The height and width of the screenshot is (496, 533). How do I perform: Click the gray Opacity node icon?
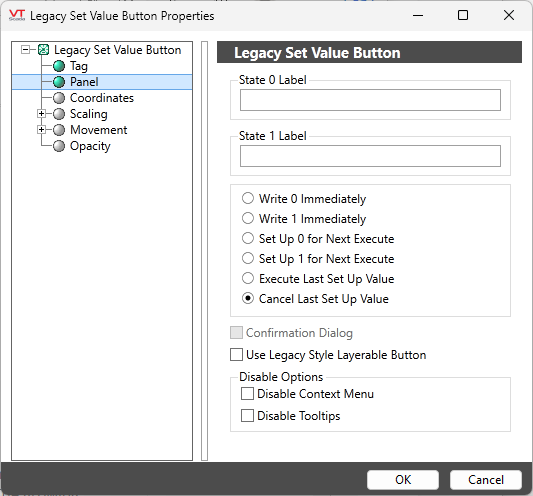pyautogui.click(x=59, y=146)
